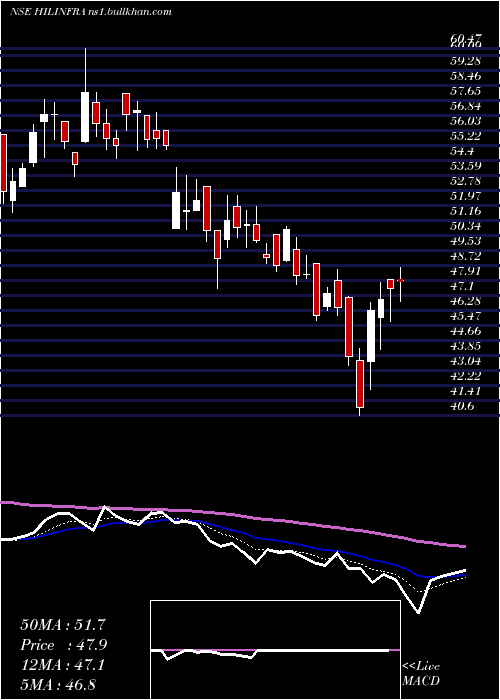Click inside the MACD indicator box
Image resolution: width=500 pixels, height=700 pixels.
275,650
